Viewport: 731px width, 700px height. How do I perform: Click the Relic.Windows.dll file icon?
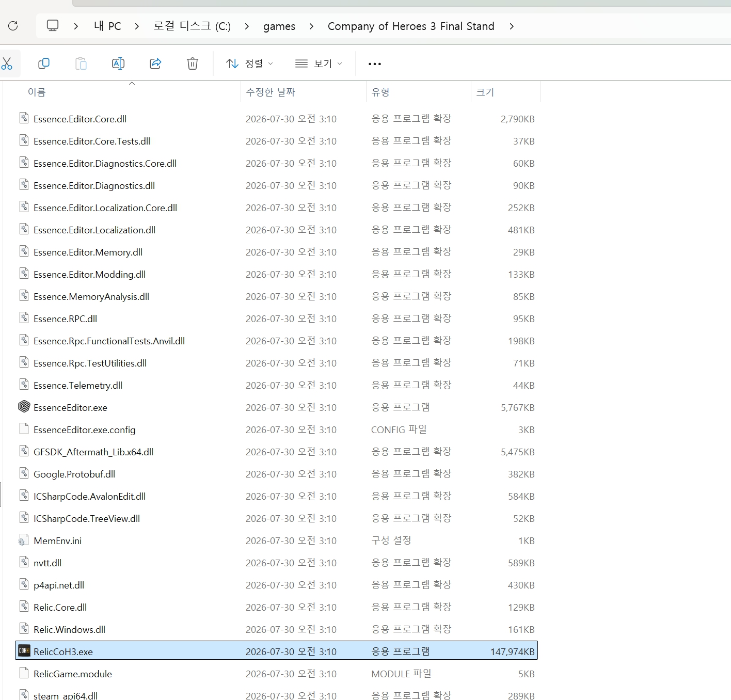(24, 629)
